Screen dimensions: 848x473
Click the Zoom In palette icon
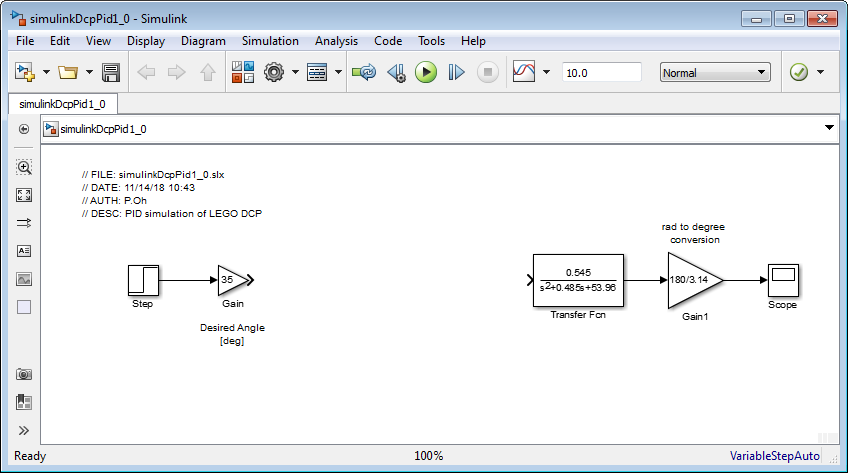tap(24, 167)
